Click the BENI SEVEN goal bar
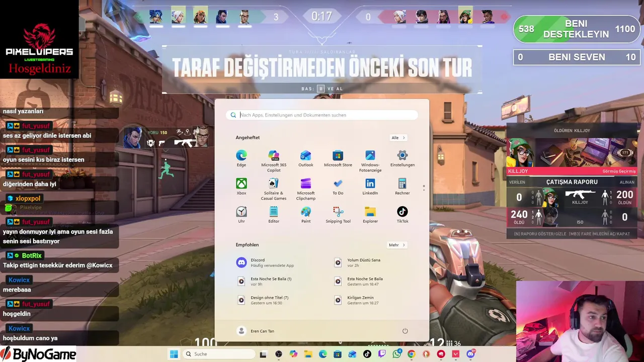This screenshot has width=644, height=362. 577,57
